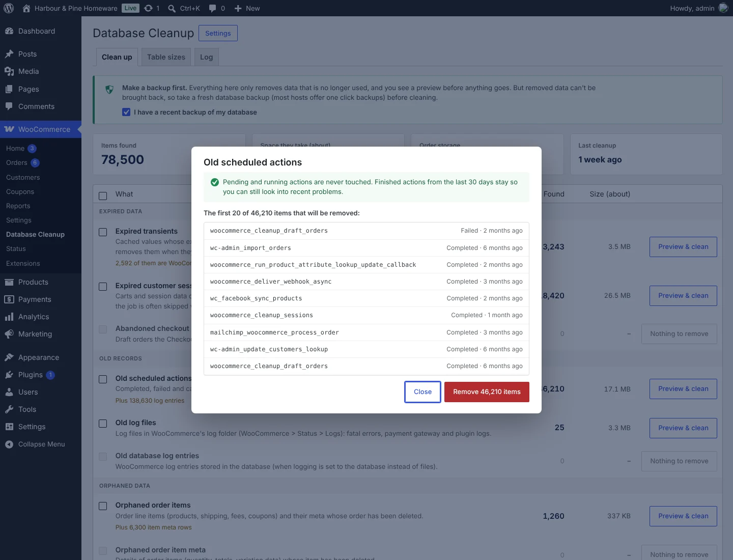Open WooCommerce Coupons submenu item
Image resolution: width=733 pixels, height=560 pixels.
click(20, 191)
